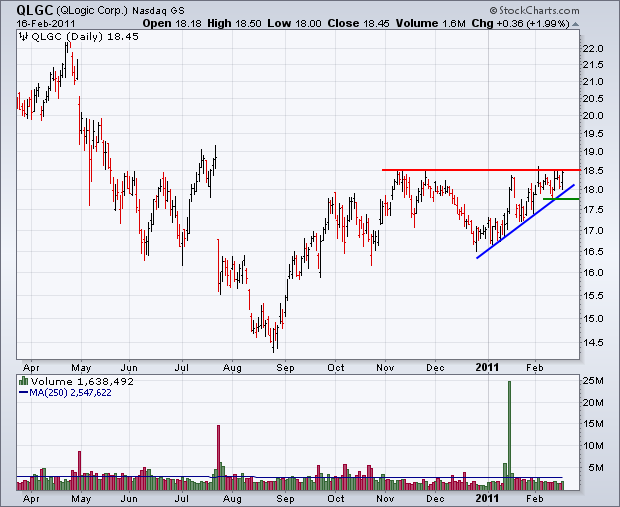
Task: Click the High 18.50 value
Action: click(x=234, y=23)
